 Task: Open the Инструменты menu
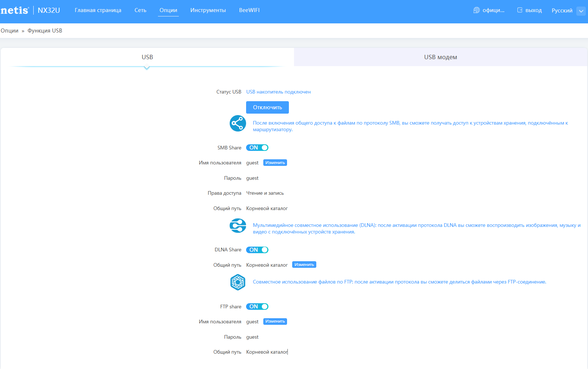pos(208,10)
